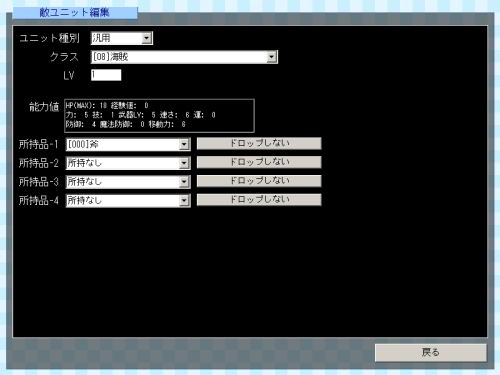
Task: Open the ユニット種別 dropdown showing 汎用
Action: 122,38
